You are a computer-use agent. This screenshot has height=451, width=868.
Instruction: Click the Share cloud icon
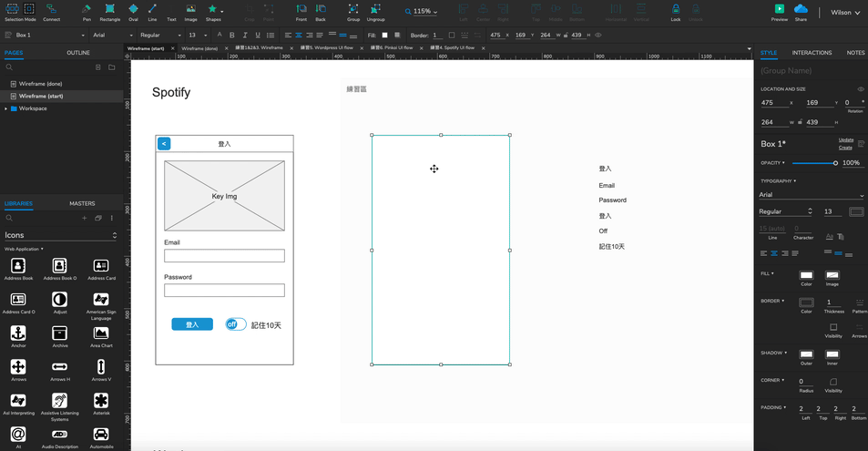(x=801, y=9)
